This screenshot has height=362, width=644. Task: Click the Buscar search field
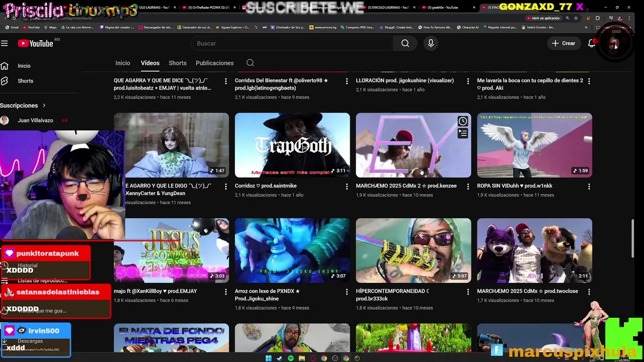click(292, 43)
